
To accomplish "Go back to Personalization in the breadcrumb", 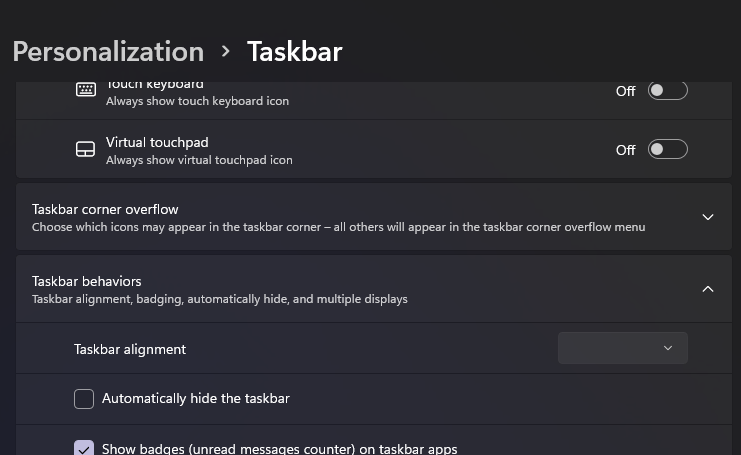I will point(108,51).
